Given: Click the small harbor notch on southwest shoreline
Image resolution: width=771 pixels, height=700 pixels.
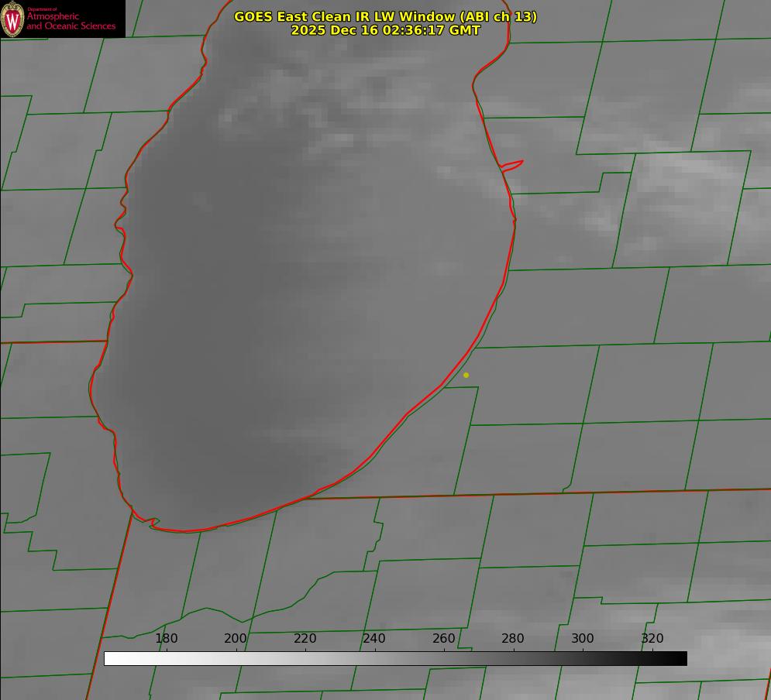Looking at the screenshot, I should 153,523.
